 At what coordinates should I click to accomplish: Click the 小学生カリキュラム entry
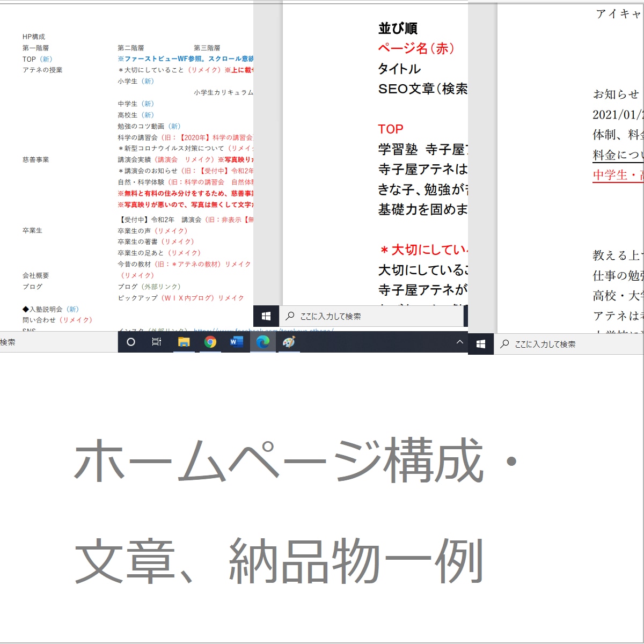pos(224,92)
